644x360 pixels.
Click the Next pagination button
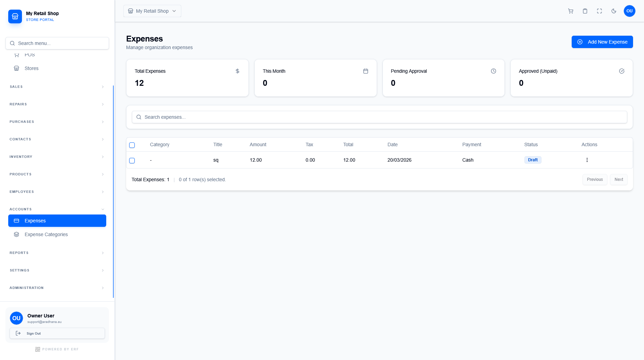618,179
